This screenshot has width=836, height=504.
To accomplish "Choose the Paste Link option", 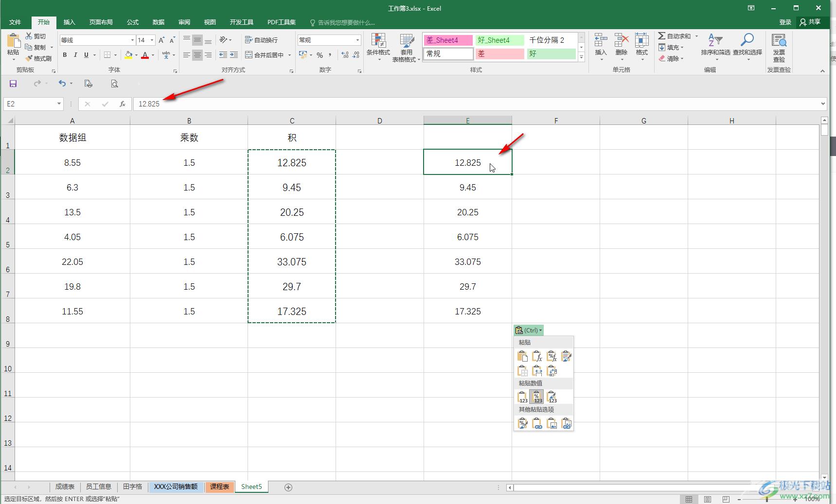I will pos(537,424).
